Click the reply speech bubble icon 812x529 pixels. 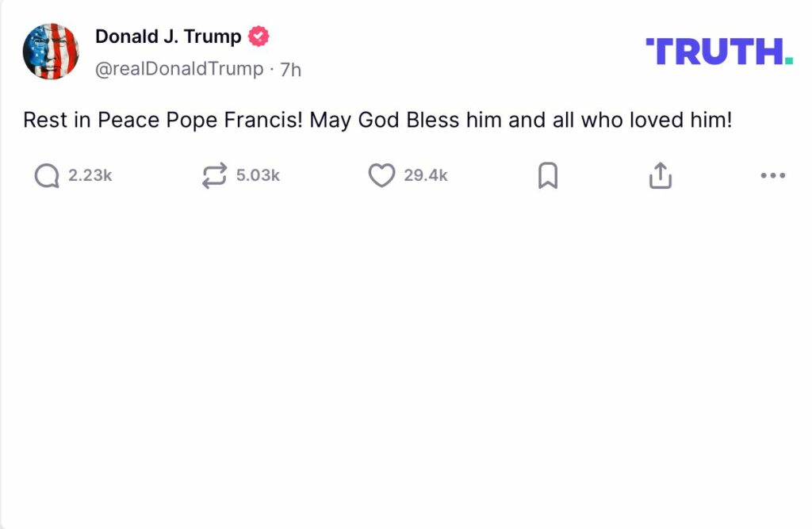tap(47, 176)
